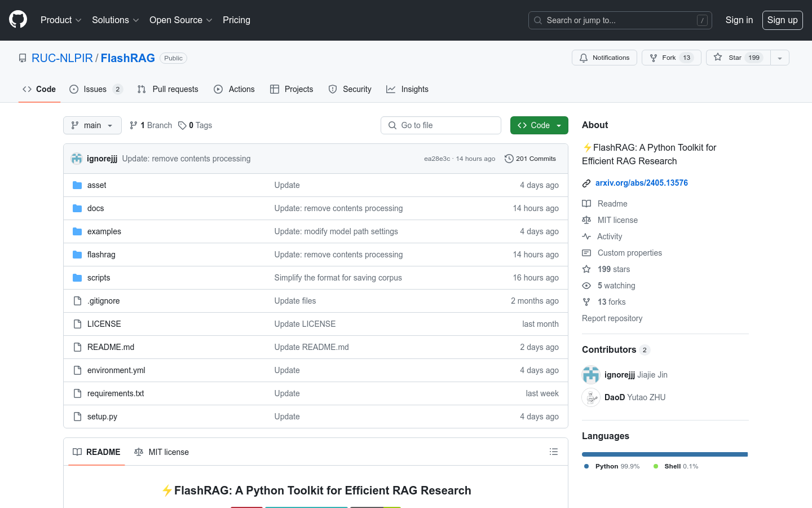Click the README.md file icon
Viewport: 812px width, 508px height.
(x=77, y=347)
